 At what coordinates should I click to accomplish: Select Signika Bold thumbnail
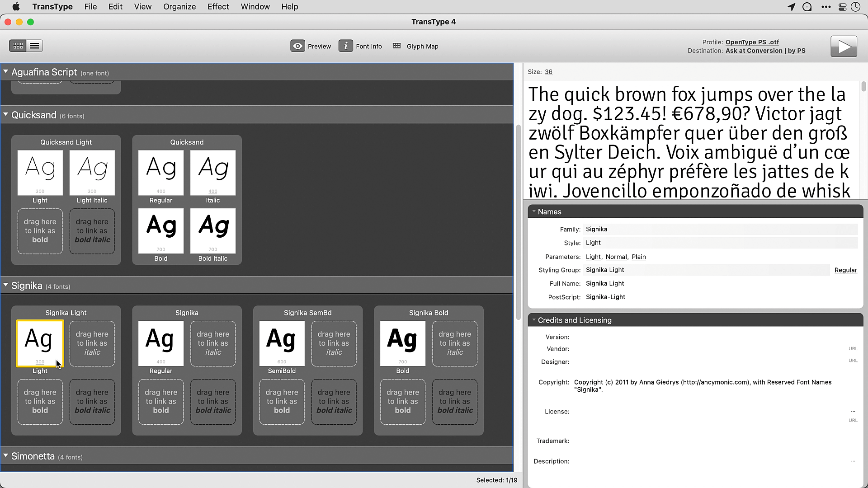click(403, 343)
